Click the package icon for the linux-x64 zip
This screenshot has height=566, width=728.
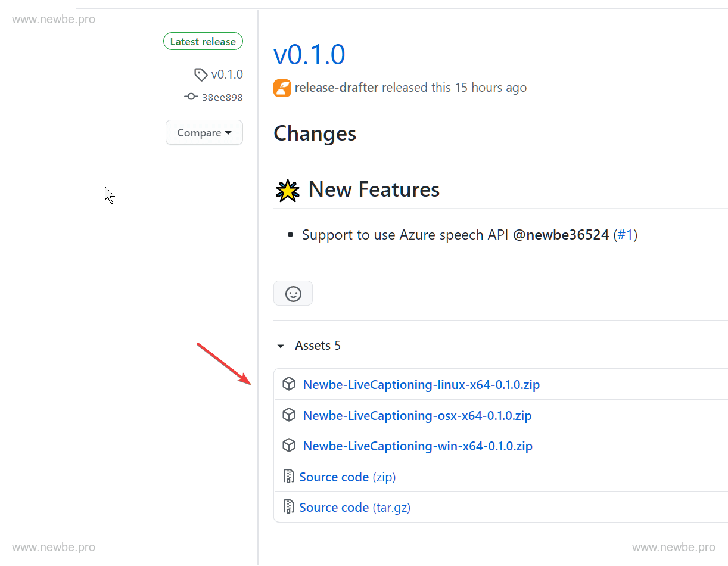point(289,384)
